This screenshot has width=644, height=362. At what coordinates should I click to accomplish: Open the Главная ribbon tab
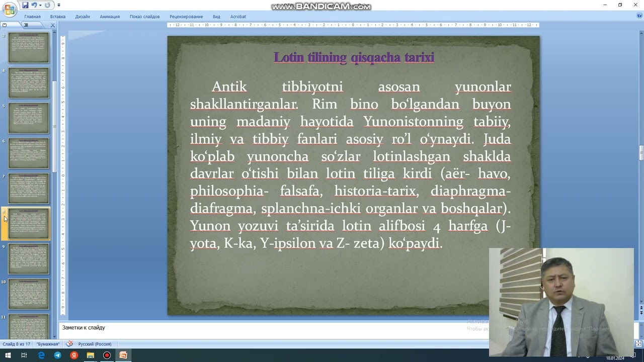coord(32,17)
